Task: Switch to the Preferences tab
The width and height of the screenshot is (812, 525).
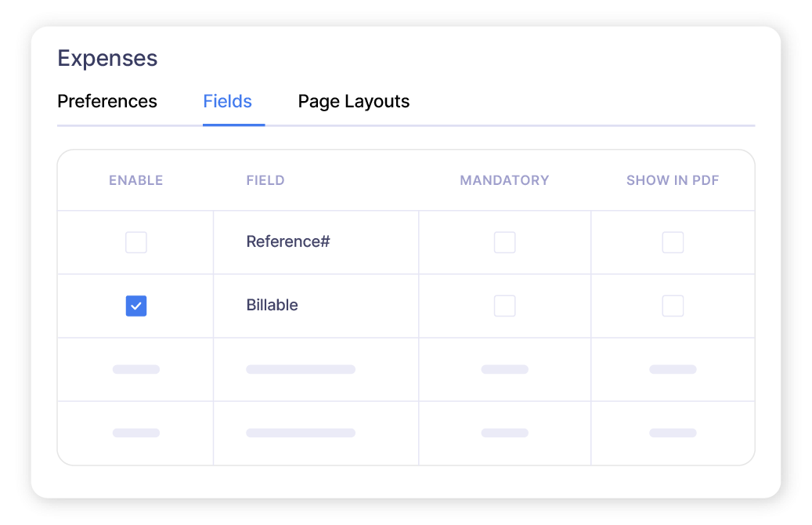Action: point(106,101)
